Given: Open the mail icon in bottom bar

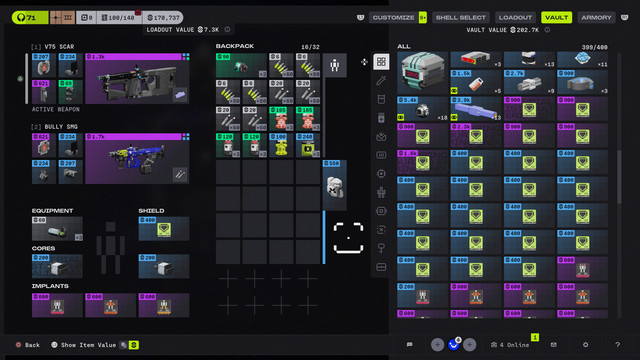Looking at the screenshot, I should [553, 345].
